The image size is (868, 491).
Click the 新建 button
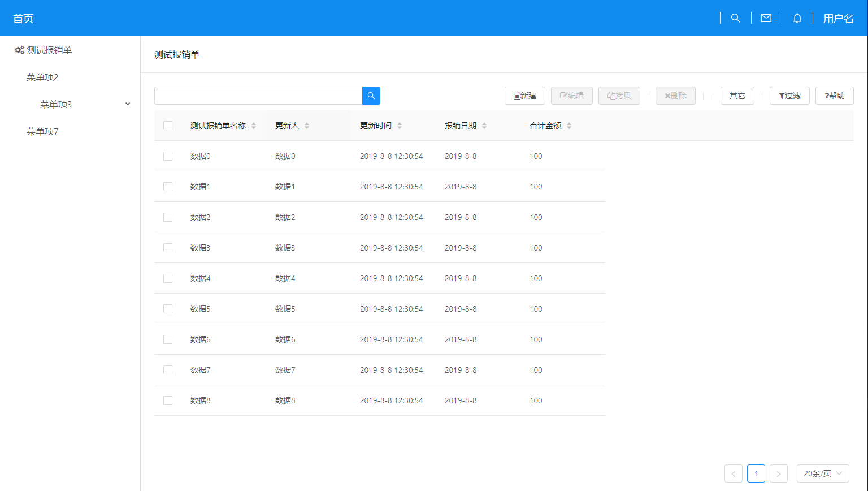(525, 96)
